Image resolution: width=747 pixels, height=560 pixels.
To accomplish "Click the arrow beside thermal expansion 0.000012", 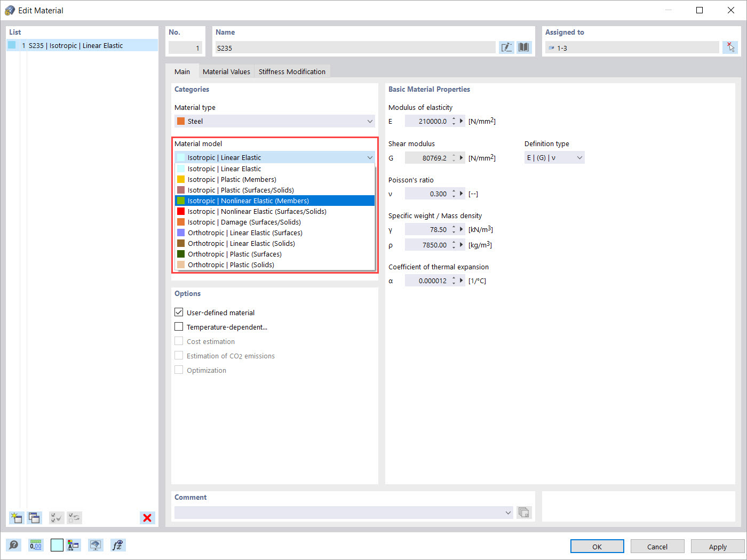I will (x=462, y=281).
